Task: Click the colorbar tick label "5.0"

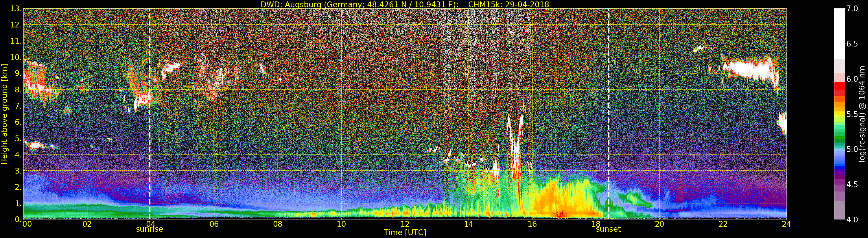Action: click(852, 149)
